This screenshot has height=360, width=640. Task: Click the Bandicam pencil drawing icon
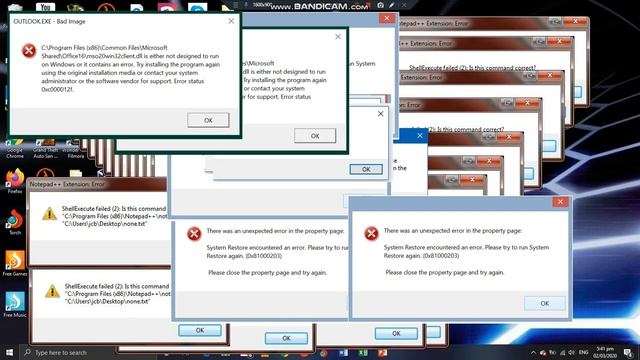391,5
